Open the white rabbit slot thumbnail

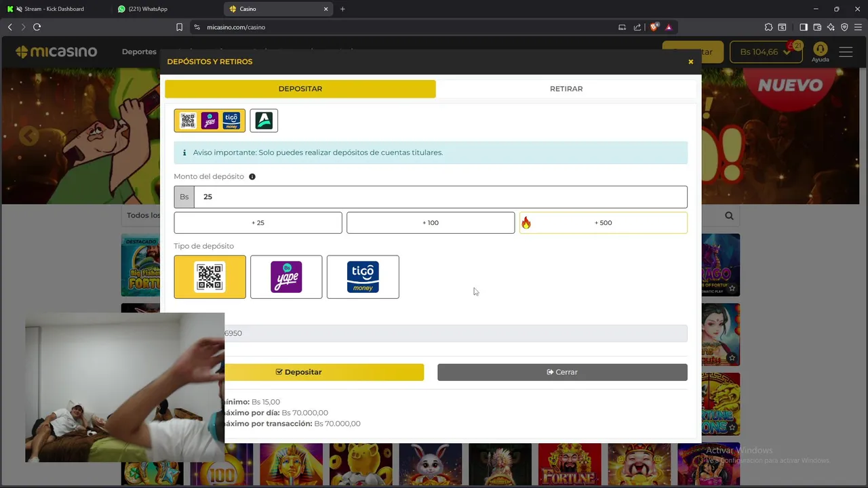pos(430,464)
